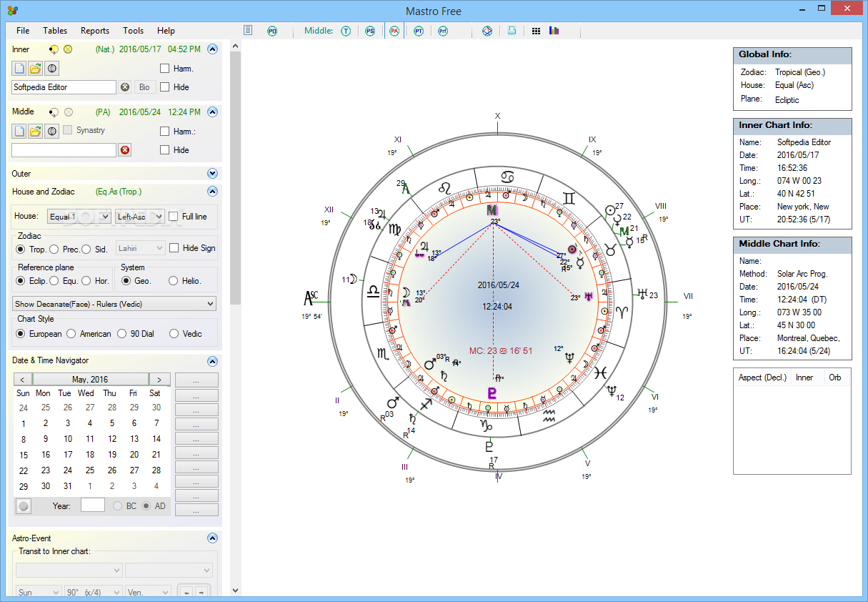The width and height of the screenshot is (868, 602).
Task: Collapse the Date & Time Navigator section
Action: pos(212,361)
